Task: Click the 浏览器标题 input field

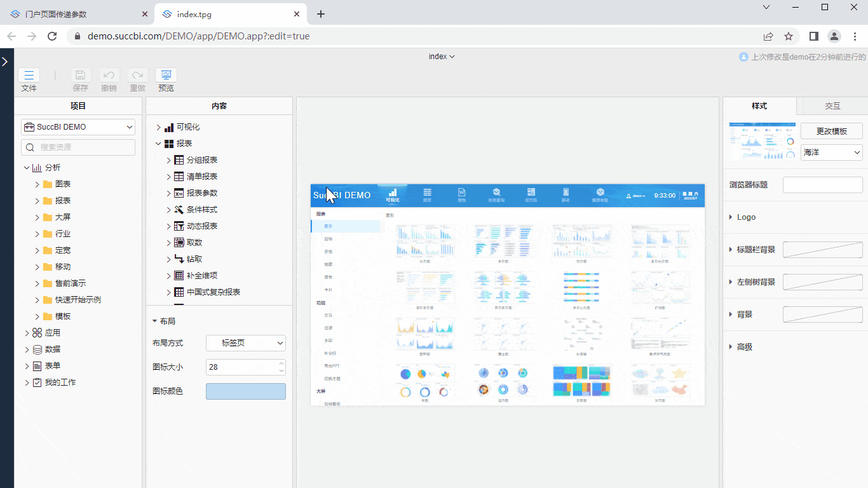Action: [822, 185]
